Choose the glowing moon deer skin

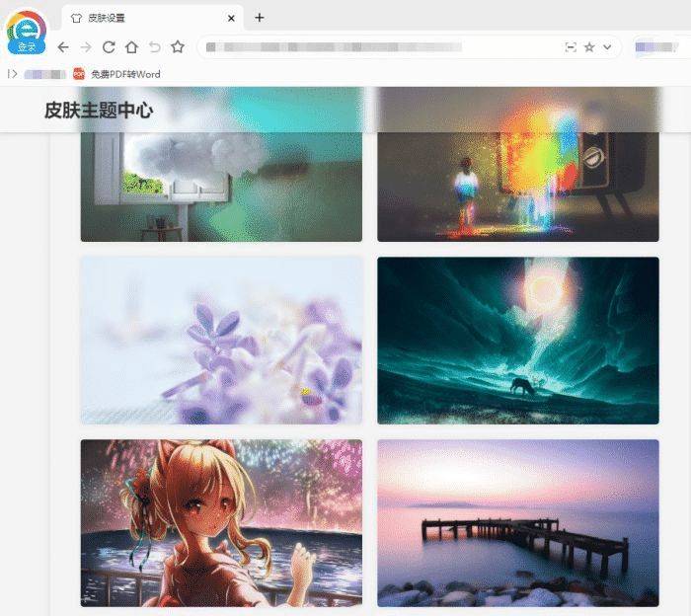(517, 341)
